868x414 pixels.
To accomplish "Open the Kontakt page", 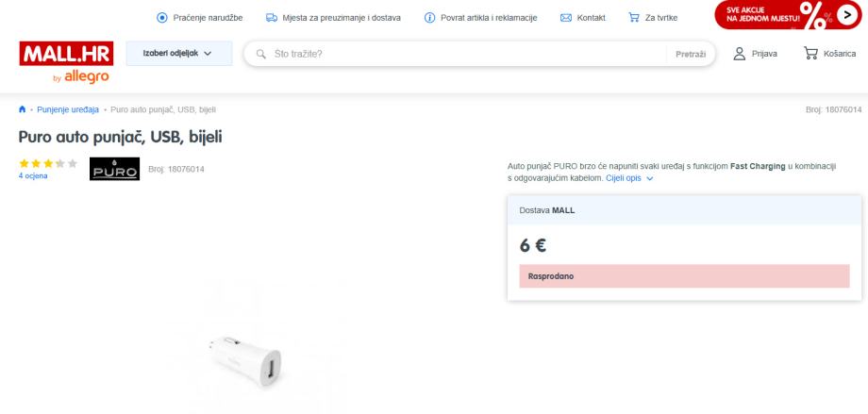I will [583, 18].
